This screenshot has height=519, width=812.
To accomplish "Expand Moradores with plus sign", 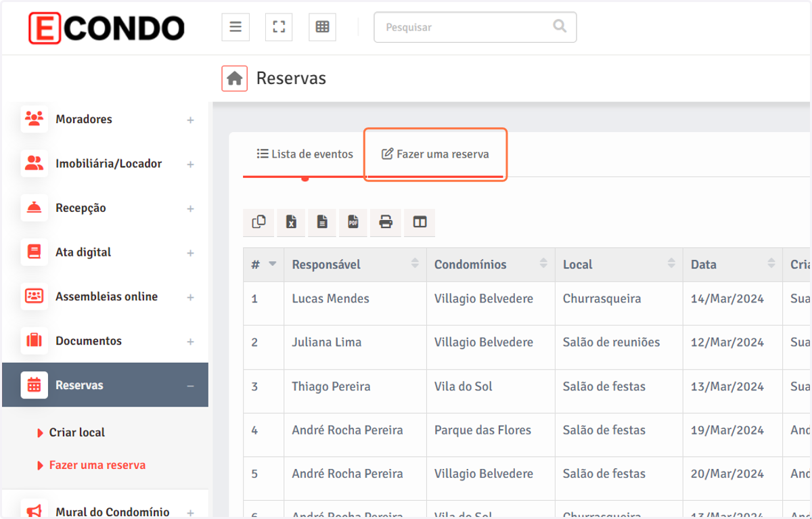I will click(191, 120).
